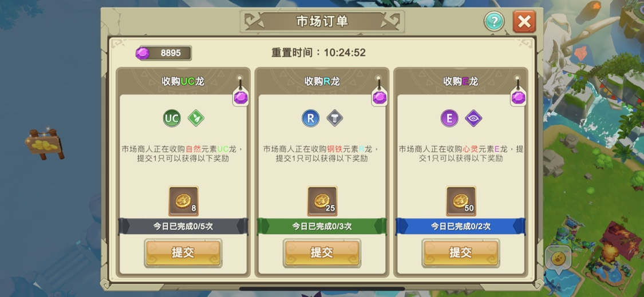Click the purple E rarity badge
The height and width of the screenshot is (297, 644).
pyautogui.click(x=449, y=118)
